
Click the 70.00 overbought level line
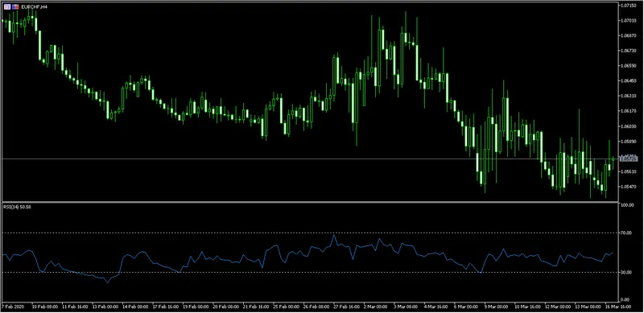click(310, 233)
